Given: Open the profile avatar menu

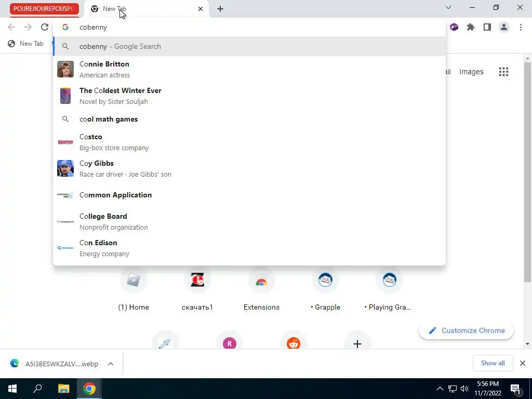Looking at the screenshot, I should (x=504, y=27).
